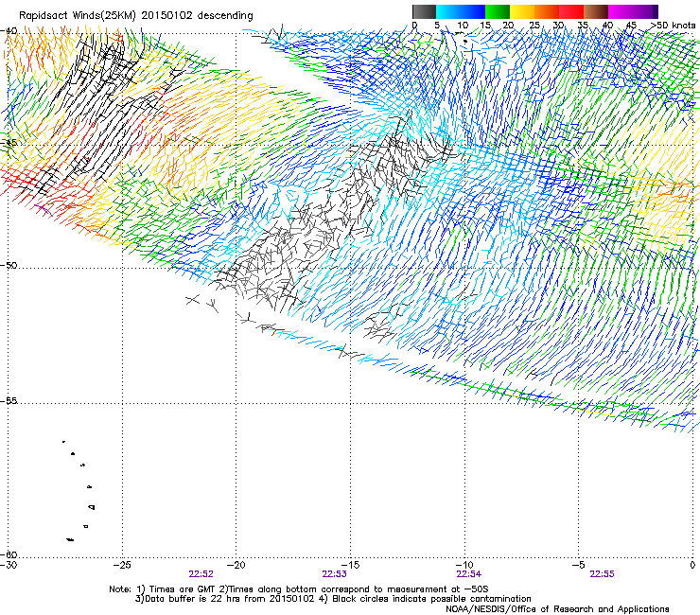Click the title 'Rapidscat Winds(25KM) 20150102 descending'
The width and height of the screenshot is (700, 615).
click(x=135, y=16)
